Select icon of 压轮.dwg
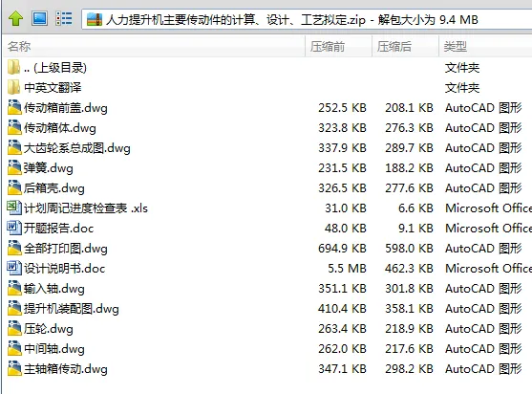The width and height of the screenshot is (532, 394). coord(14,328)
